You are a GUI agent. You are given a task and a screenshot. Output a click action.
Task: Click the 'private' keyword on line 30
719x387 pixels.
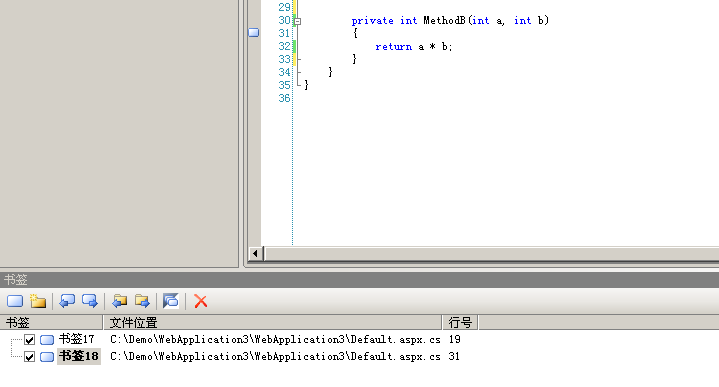tap(372, 21)
